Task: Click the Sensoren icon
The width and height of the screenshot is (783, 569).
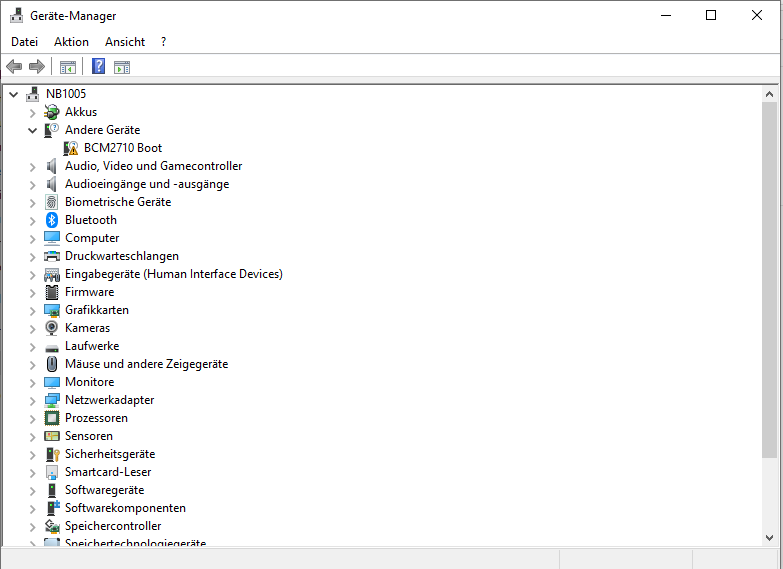Action: 51,436
